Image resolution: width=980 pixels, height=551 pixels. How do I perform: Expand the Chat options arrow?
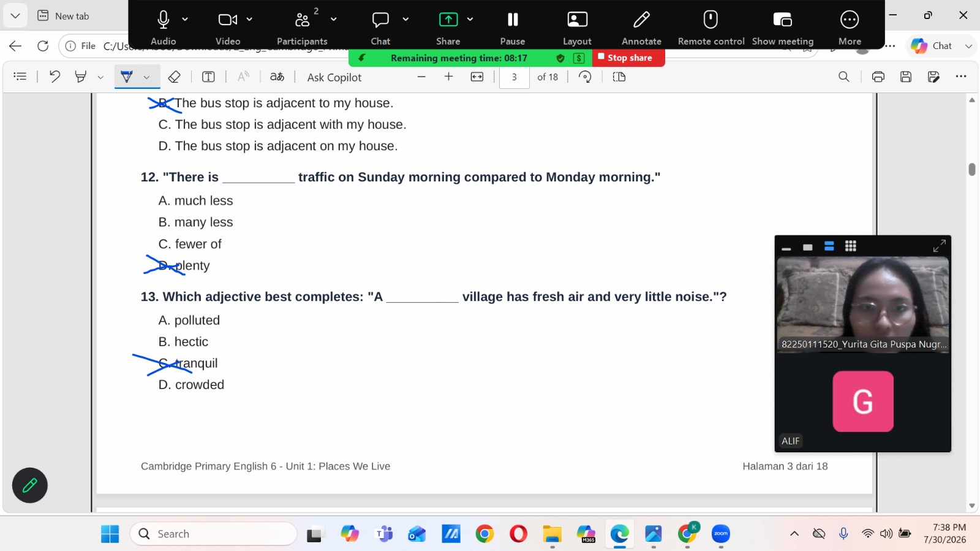coord(405,20)
